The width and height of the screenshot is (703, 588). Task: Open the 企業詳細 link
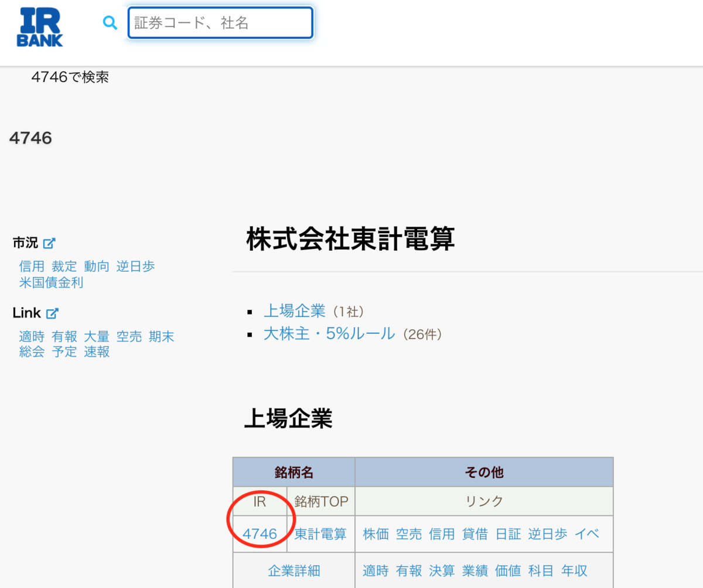tap(294, 571)
